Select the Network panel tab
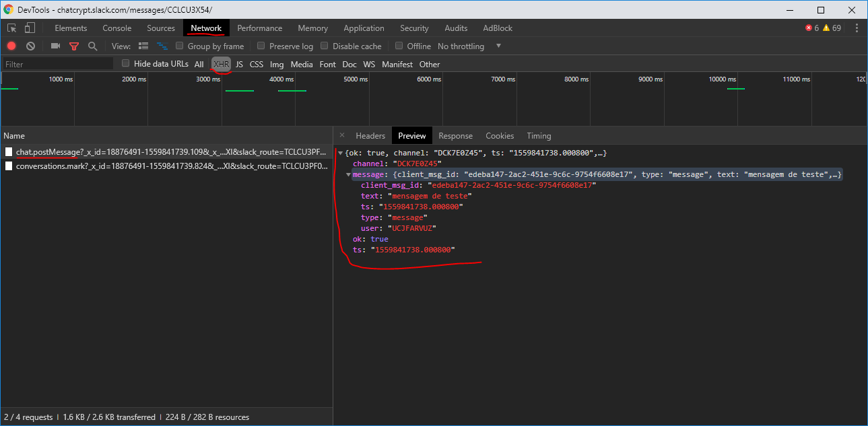Image resolution: width=868 pixels, height=426 pixels. tap(206, 28)
